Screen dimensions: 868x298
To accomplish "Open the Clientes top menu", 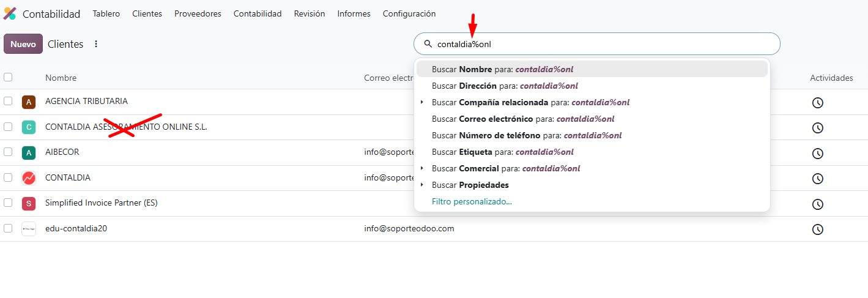I will click(x=147, y=13).
